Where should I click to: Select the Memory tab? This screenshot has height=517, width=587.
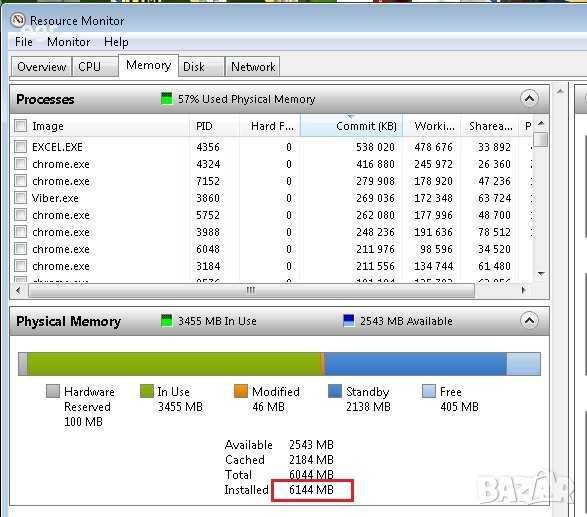point(148,65)
